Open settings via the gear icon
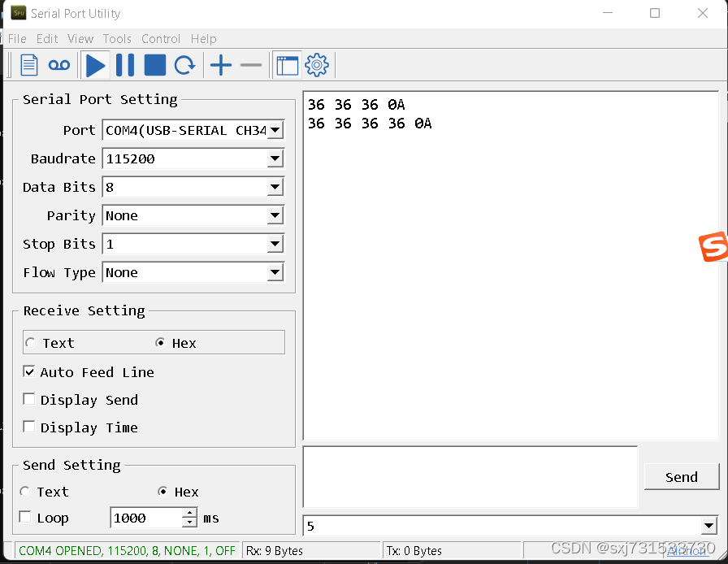Image resolution: width=728 pixels, height=564 pixels. click(x=317, y=65)
